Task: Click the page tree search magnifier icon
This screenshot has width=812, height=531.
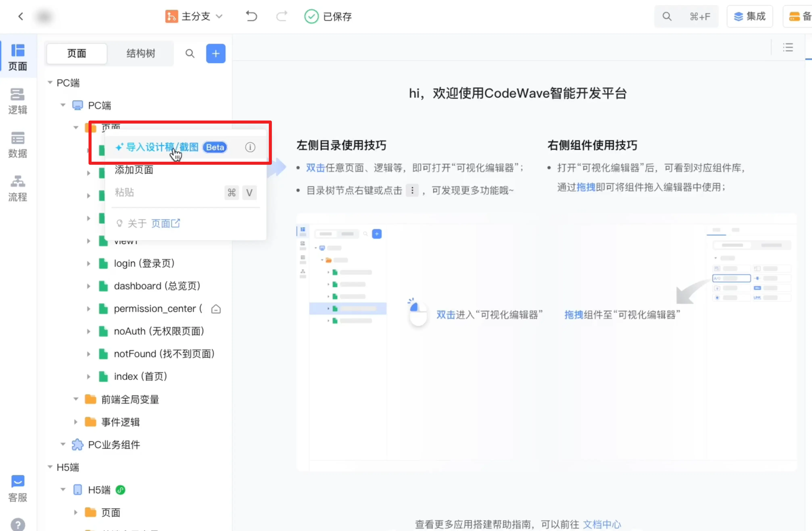Action: point(190,54)
